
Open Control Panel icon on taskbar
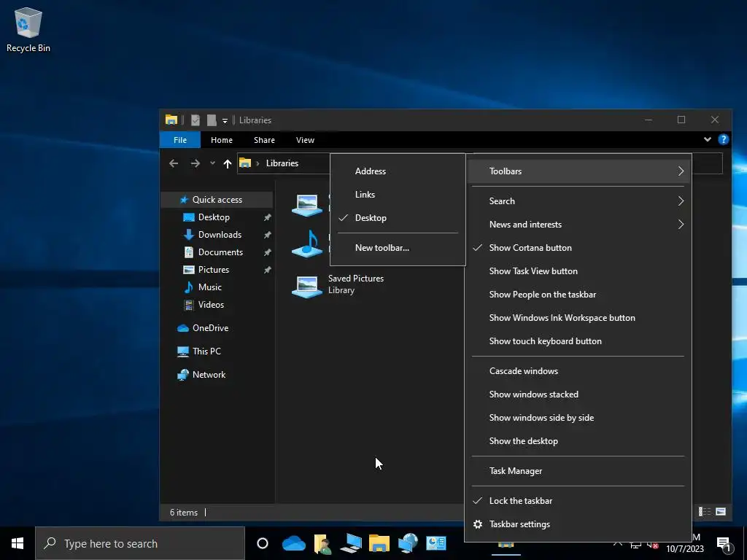coord(436,543)
